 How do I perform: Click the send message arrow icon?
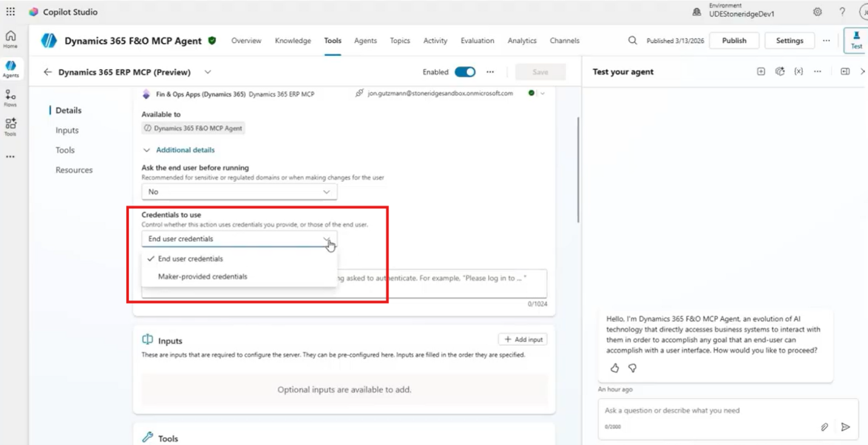[x=846, y=427]
